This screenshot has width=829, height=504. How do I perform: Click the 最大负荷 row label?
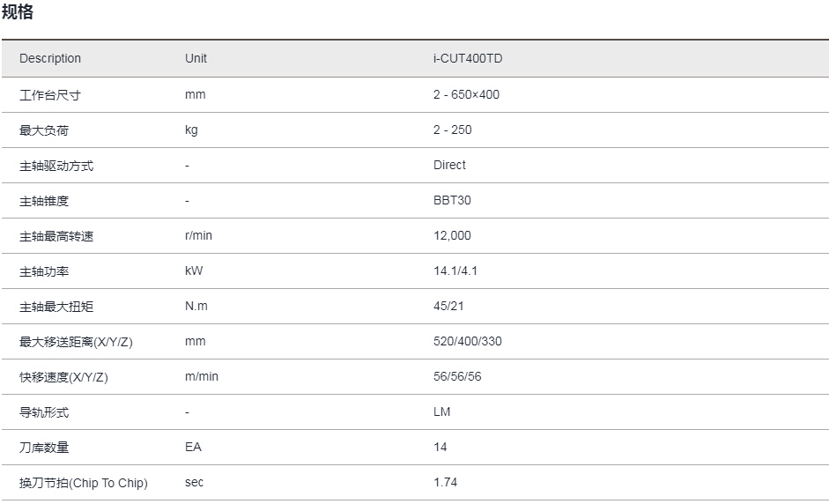click(44, 130)
